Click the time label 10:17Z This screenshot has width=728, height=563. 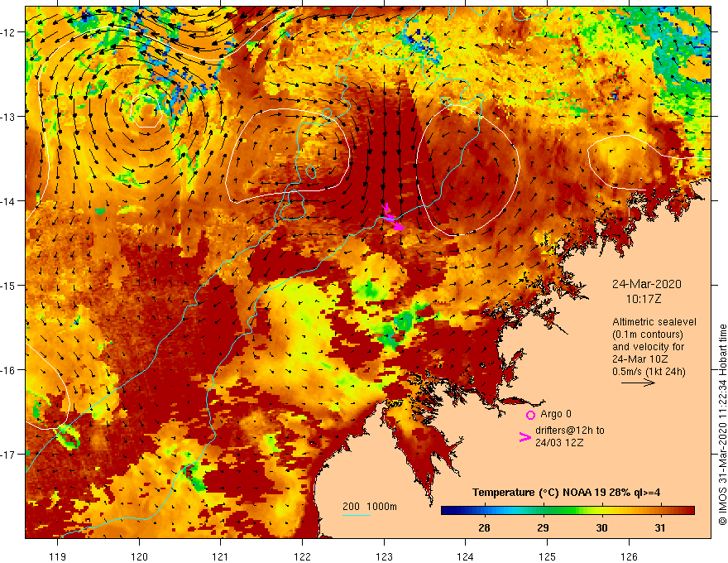tap(643, 299)
